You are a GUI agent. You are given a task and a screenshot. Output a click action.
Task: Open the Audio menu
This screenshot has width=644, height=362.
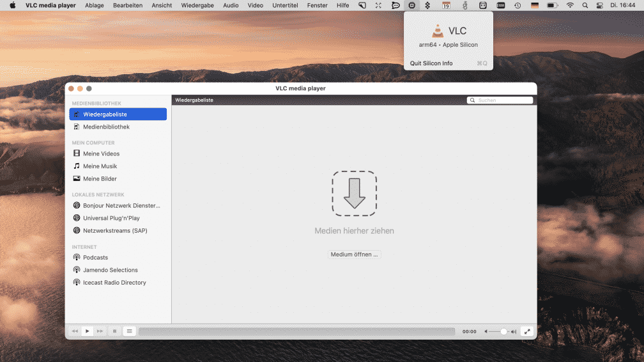point(231,5)
